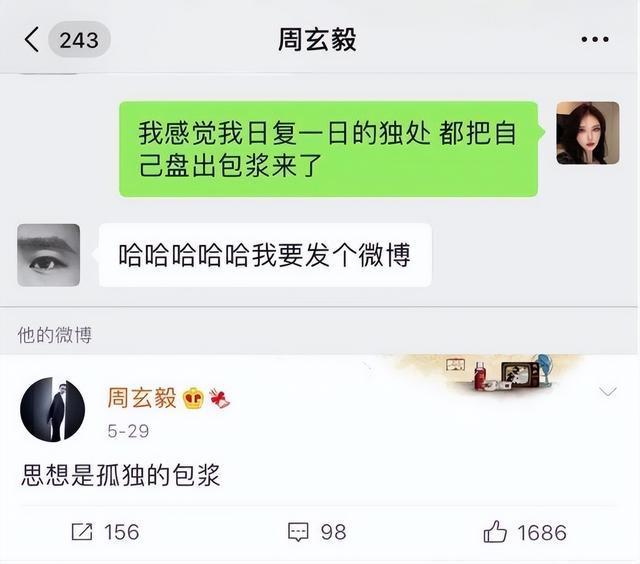Tap the comment speech bubble icon
This screenshot has width=640, height=564.
click(298, 532)
